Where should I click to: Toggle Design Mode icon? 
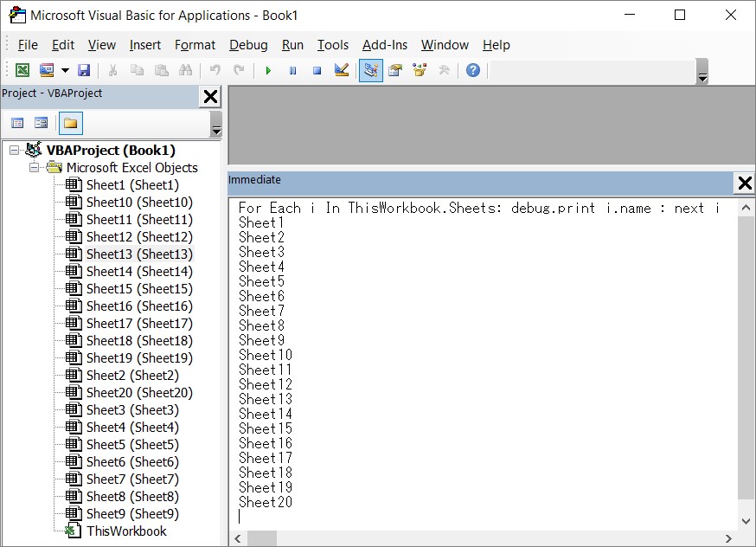342,70
